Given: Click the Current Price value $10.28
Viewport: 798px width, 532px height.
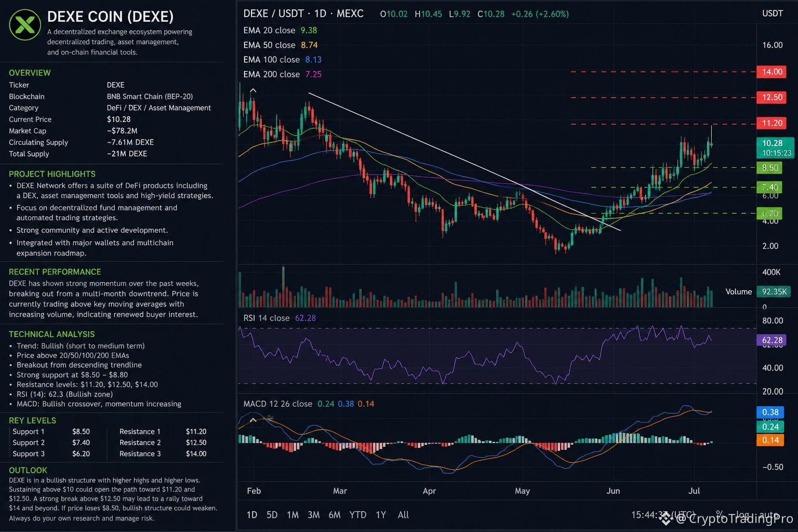Looking at the screenshot, I should (x=118, y=119).
